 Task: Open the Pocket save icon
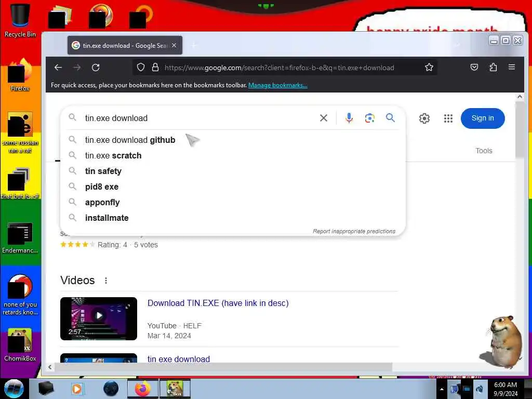474,67
